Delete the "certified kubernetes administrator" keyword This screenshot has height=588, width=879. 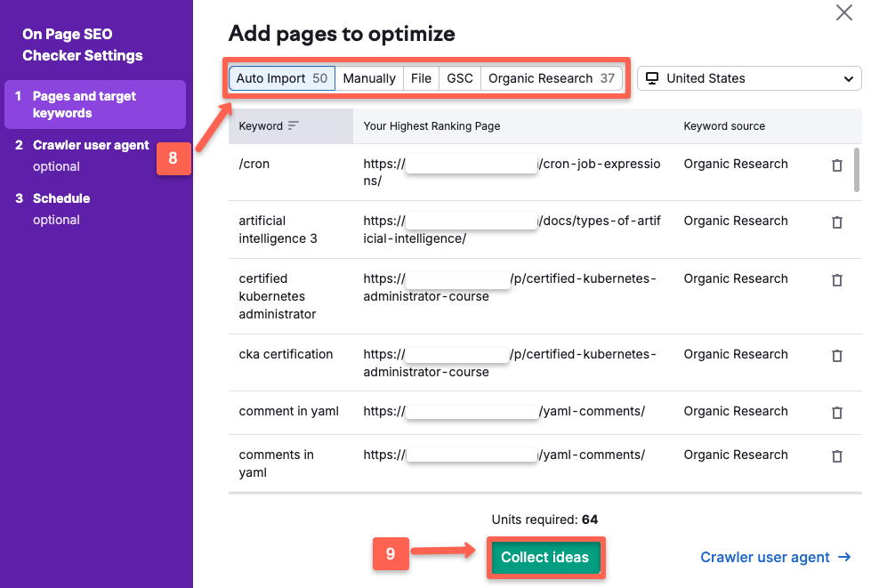click(x=837, y=280)
